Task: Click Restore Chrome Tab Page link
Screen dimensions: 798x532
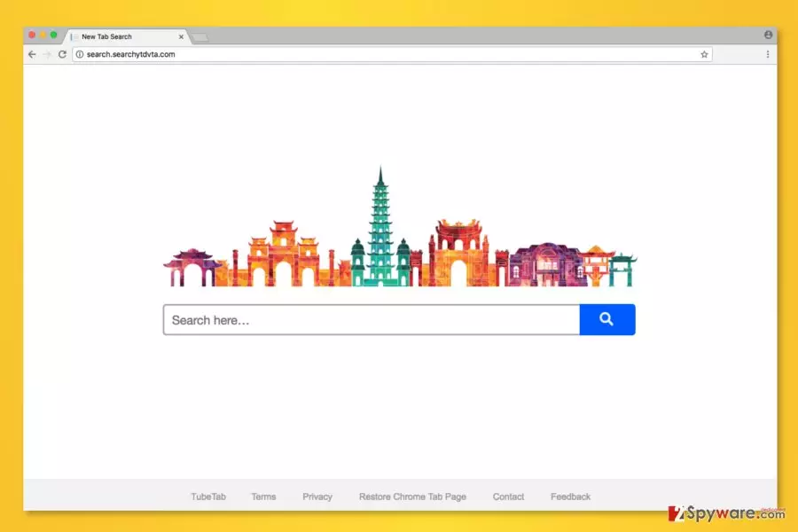Action: coord(412,497)
